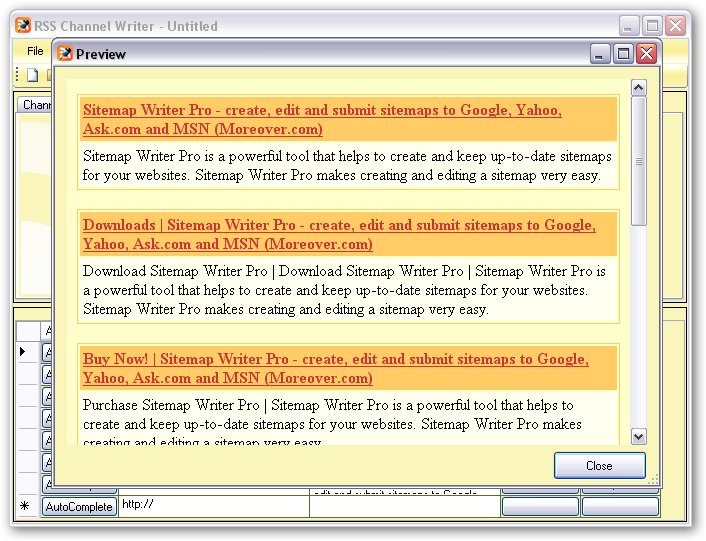Open the Sitemap Writer Pro headline link
The width and height of the screenshot is (706, 541).
pyautogui.click(x=322, y=119)
